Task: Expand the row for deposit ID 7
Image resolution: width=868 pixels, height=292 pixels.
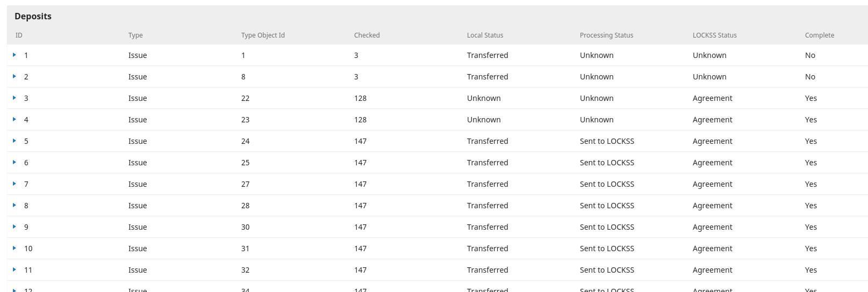Action: click(x=15, y=184)
